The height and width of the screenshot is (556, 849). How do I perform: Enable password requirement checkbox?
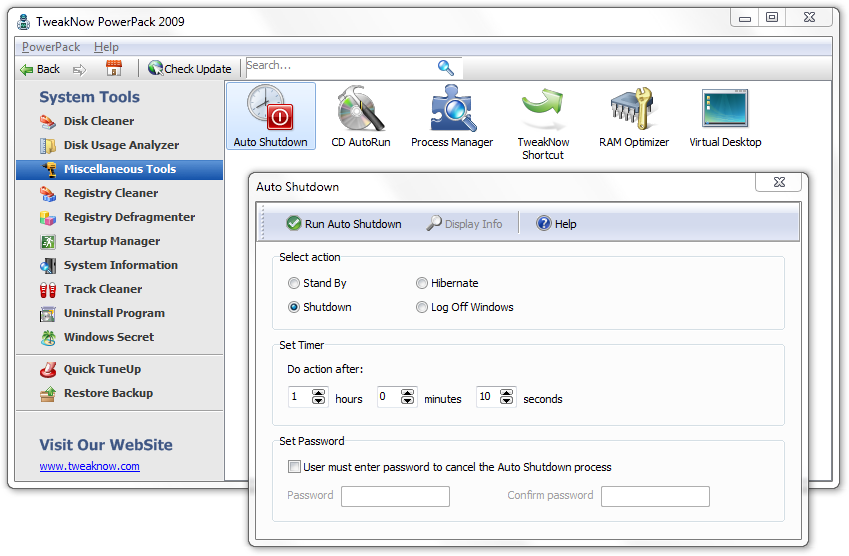[294, 467]
